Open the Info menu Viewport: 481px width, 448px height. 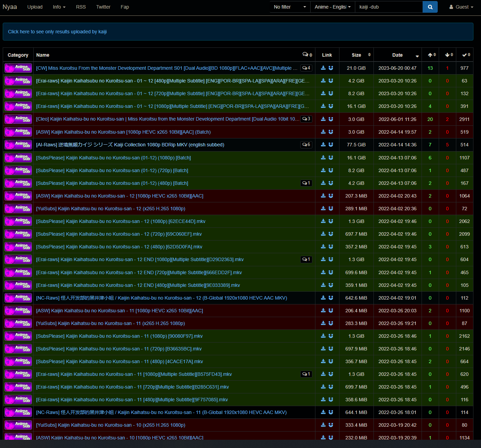pyautogui.click(x=59, y=7)
